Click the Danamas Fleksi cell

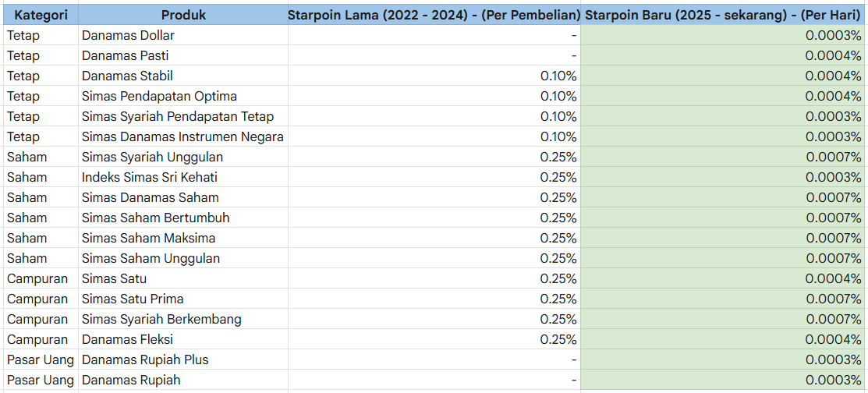pyautogui.click(x=183, y=339)
